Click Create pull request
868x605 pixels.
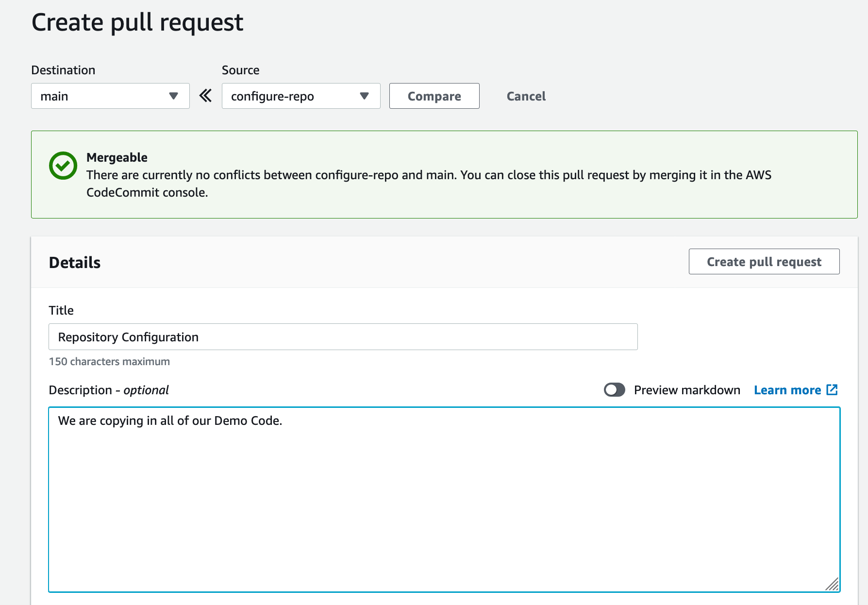point(764,262)
